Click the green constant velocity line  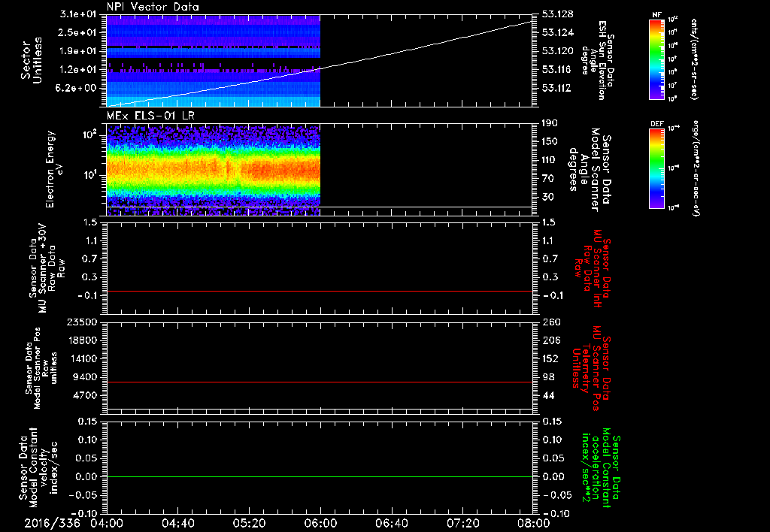319,476
